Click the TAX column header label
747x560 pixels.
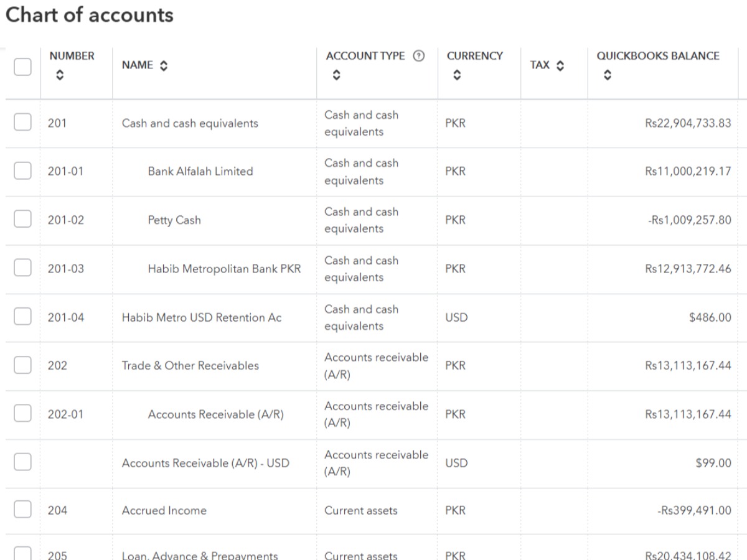pyautogui.click(x=540, y=65)
